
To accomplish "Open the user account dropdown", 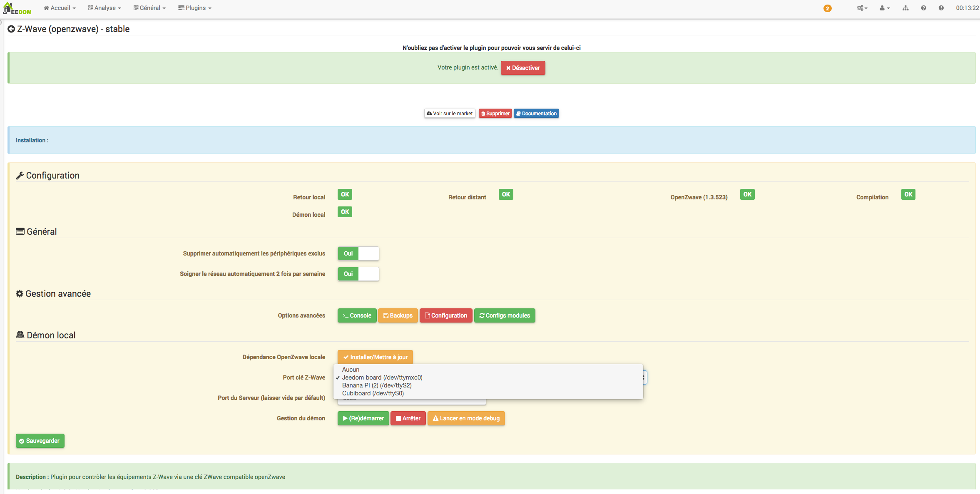I will 885,8.
